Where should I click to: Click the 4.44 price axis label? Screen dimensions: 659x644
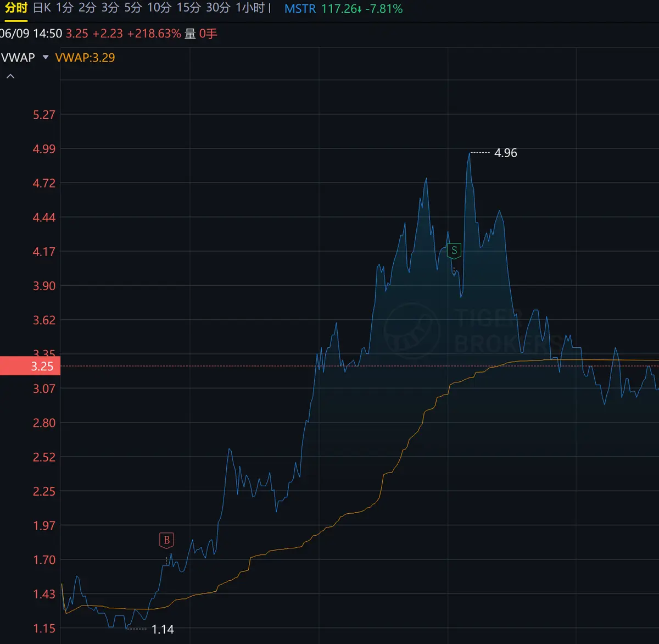pyautogui.click(x=44, y=217)
